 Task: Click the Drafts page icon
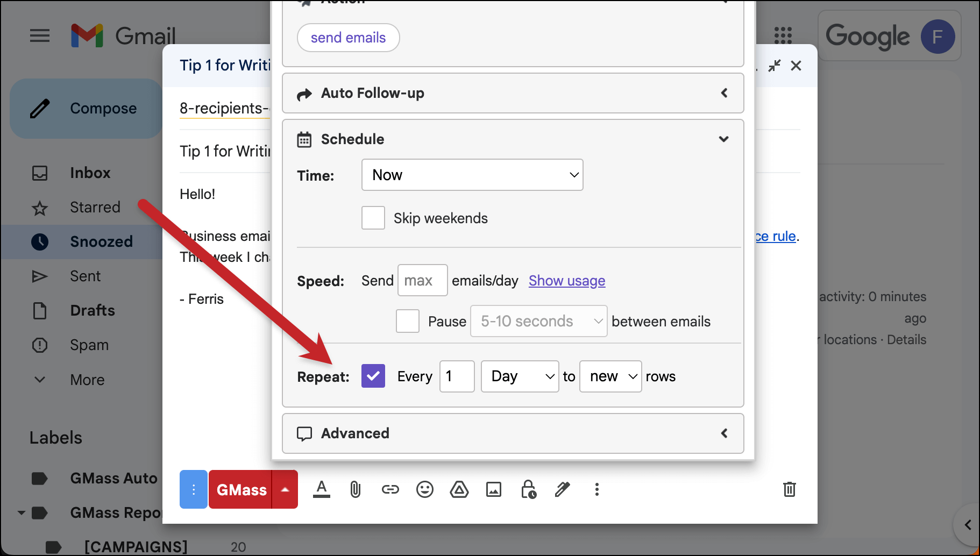pos(40,311)
